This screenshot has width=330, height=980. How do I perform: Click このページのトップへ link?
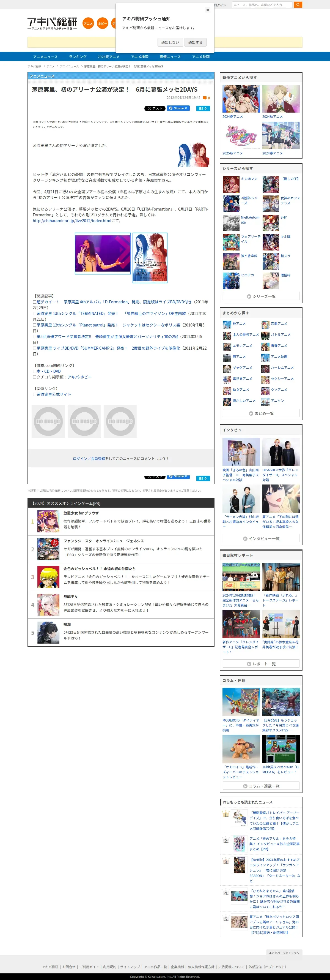point(284,953)
